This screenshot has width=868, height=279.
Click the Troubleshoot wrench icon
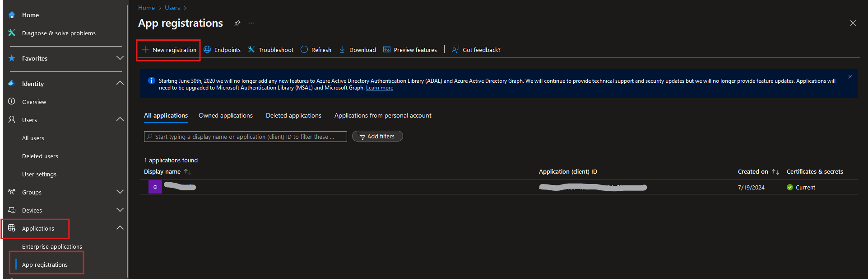pos(251,49)
